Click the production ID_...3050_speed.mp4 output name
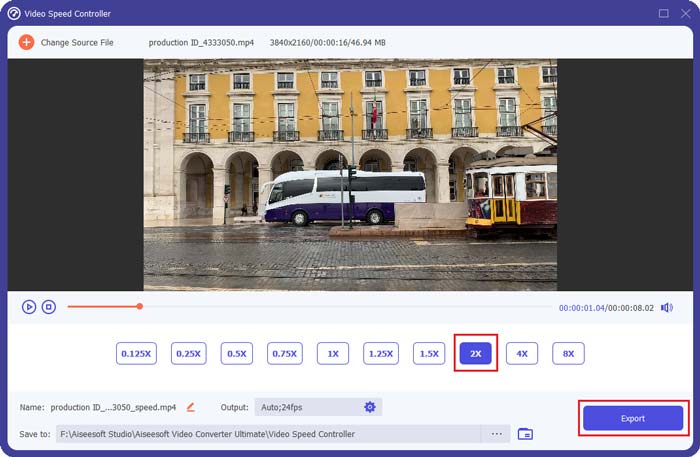 coord(113,407)
